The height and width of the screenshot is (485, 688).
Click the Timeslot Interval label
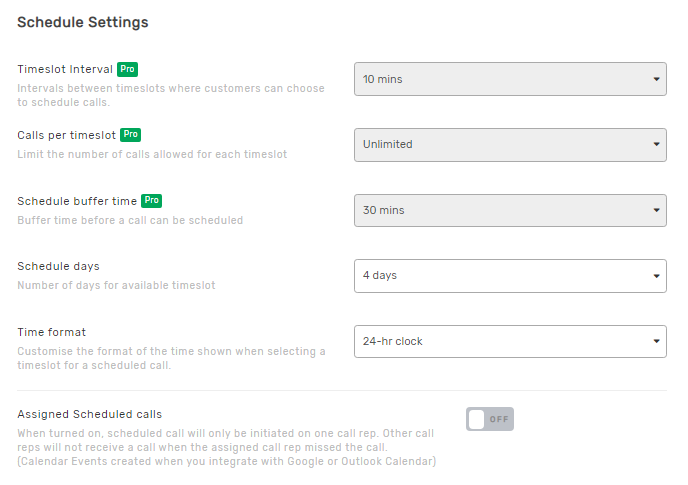[65, 69]
